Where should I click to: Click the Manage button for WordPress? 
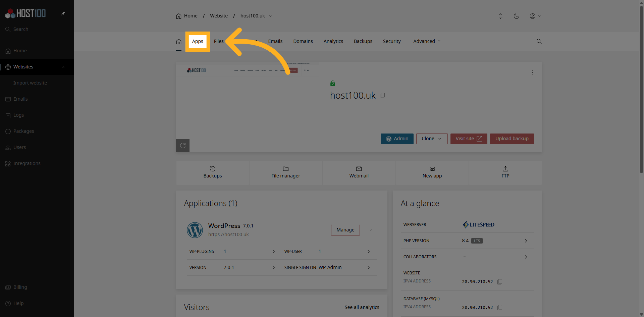(345, 230)
